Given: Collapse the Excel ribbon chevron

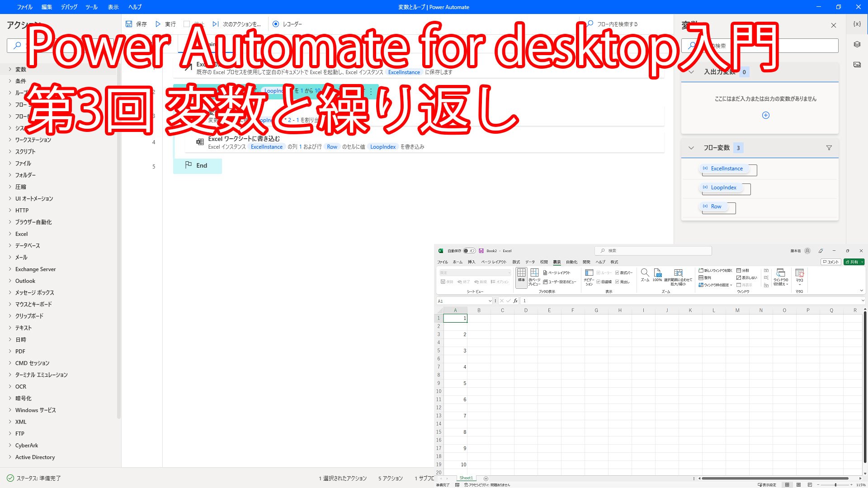Looking at the screenshot, I should point(861,291).
